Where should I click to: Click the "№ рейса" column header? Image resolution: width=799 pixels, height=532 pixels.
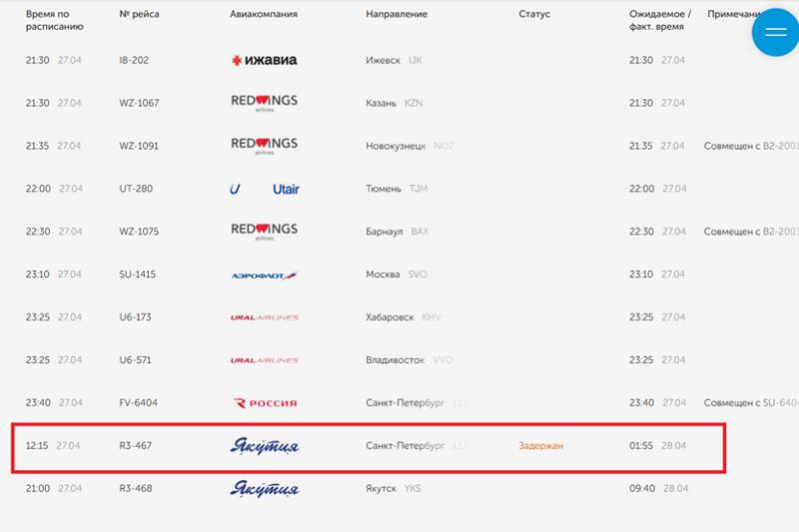click(x=139, y=14)
